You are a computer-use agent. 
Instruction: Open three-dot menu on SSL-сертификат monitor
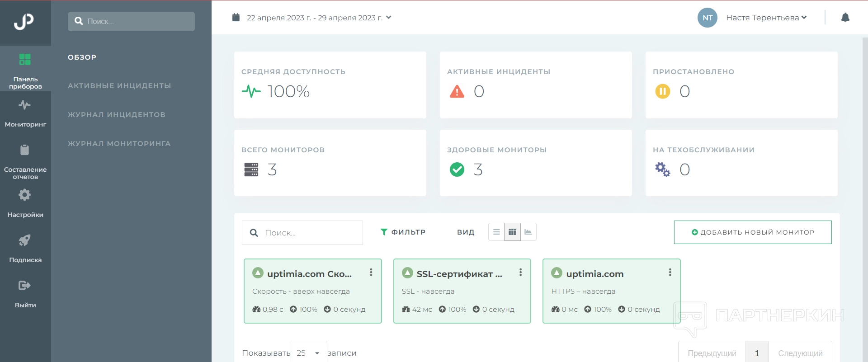coord(520,272)
